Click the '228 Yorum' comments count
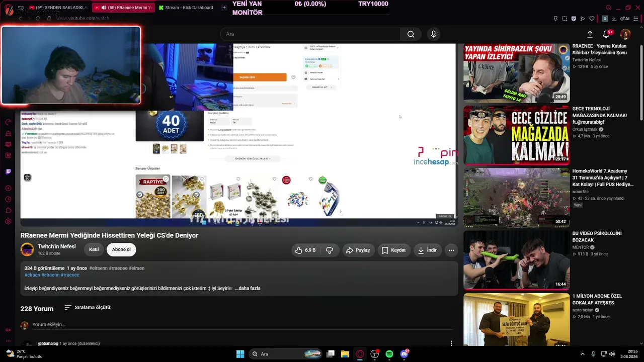The width and height of the screenshot is (644, 362). 37,309
